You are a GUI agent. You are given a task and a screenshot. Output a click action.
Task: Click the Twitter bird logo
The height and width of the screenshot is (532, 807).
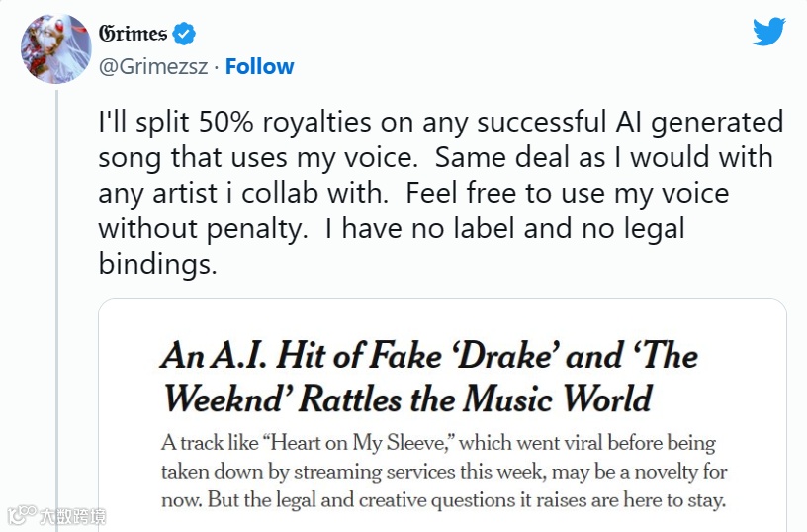[x=768, y=32]
